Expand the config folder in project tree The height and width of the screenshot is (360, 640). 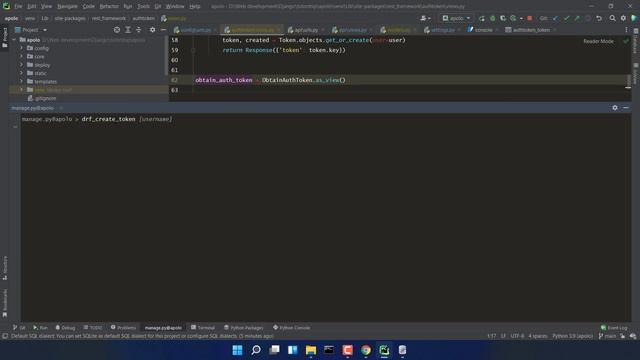tap(22, 48)
